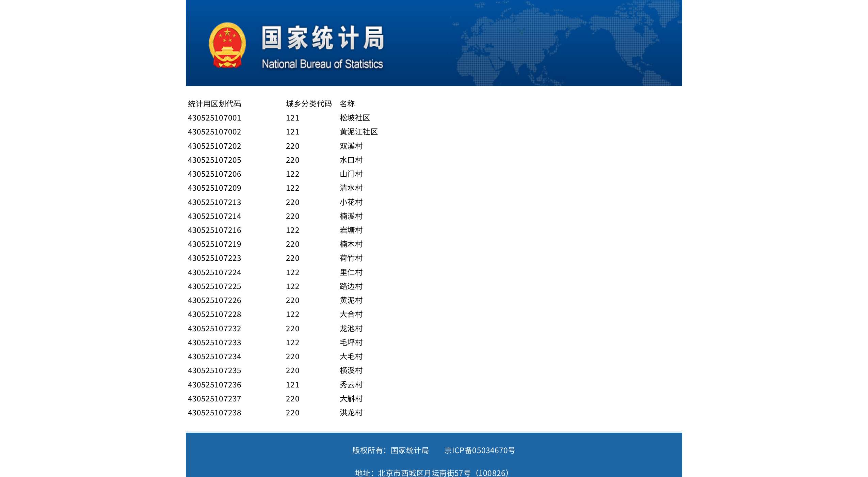The height and width of the screenshot is (477, 868).
Task: Click code 430525107202 for 双溪村
Action: click(x=214, y=146)
